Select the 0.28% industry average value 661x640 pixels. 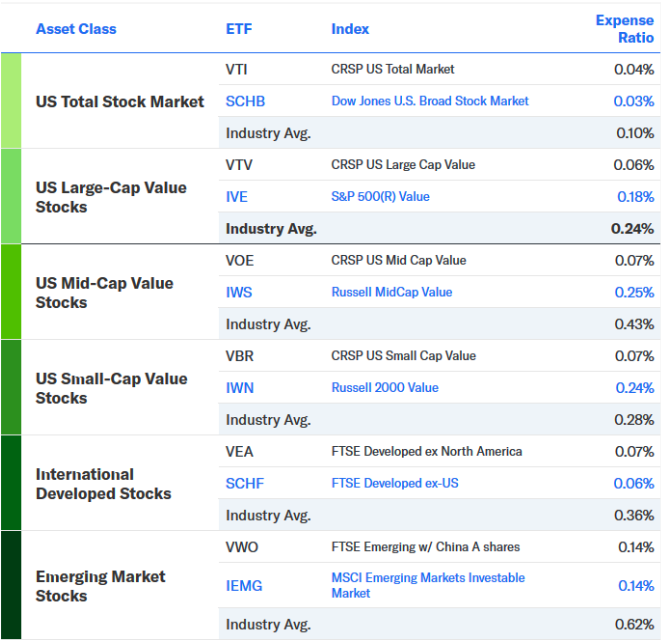(x=634, y=420)
